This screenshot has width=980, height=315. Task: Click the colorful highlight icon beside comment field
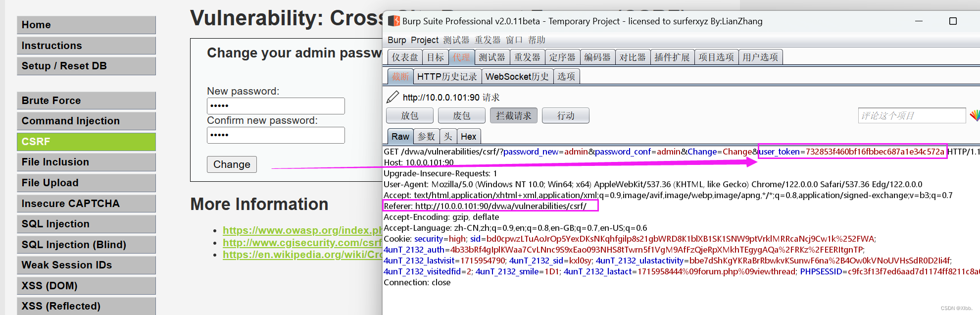(x=975, y=116)
